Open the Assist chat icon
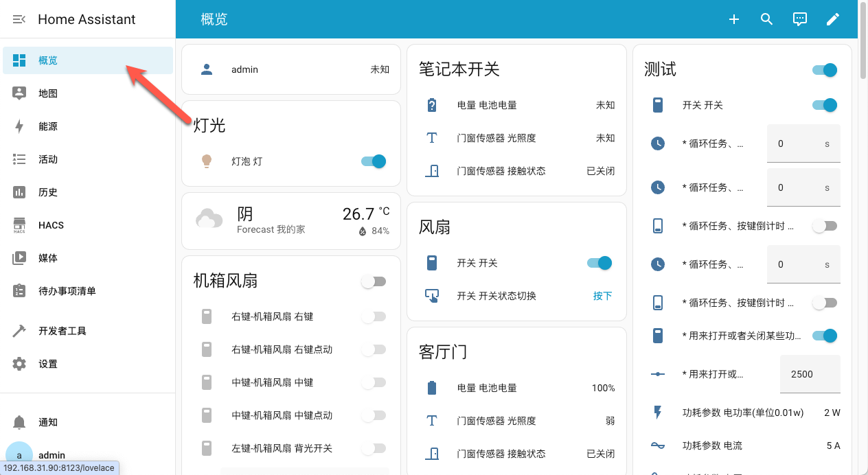Image resolution: width=868 pixels, height=475 pixels. 799,19
